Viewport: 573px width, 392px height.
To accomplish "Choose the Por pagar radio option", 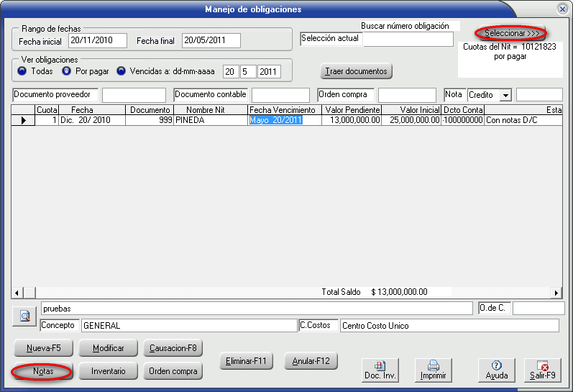I will 67,71.
